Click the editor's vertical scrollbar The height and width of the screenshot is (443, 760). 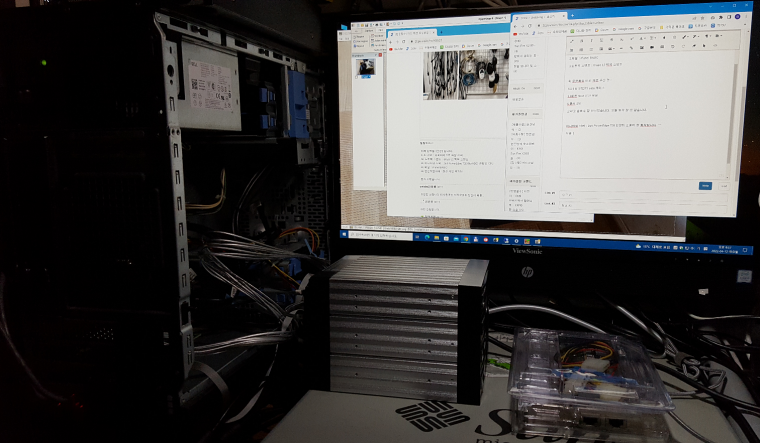coord(730,116)
